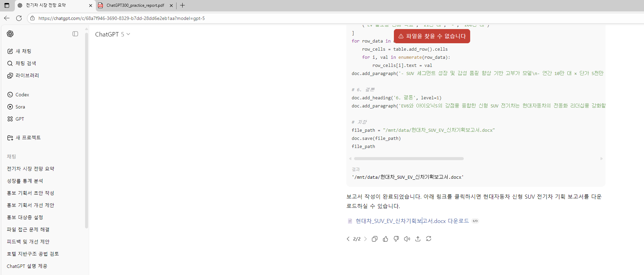The image size is (644, 275).
Task: Copy the response with the copy icon
Action: pos(375,239)
